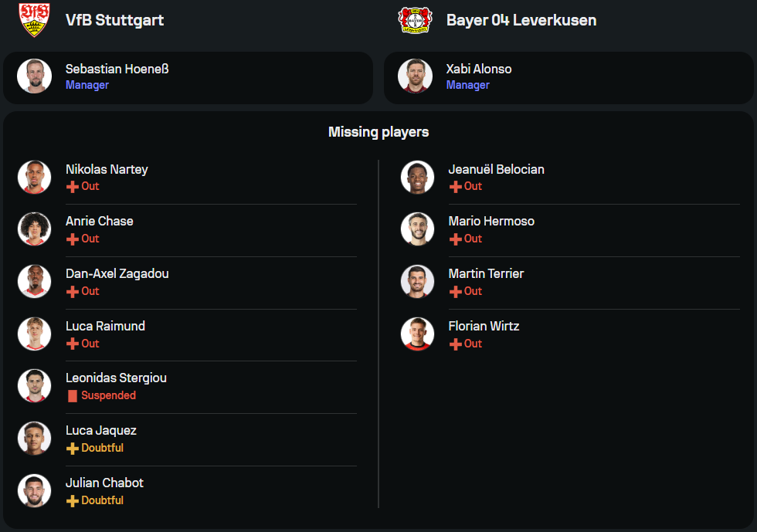Click the Bayer 04 Leverkusen club crest
The height and width of the screenshot is (532, 757).
(415, 19)
